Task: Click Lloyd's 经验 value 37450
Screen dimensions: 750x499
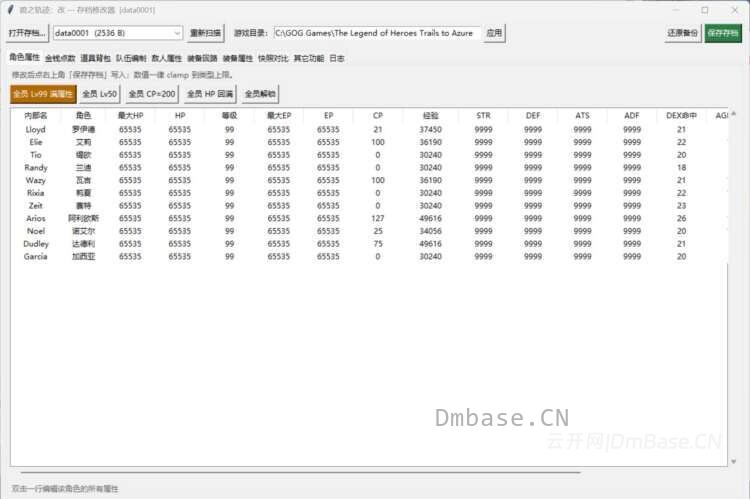Action: click(430, 130)
